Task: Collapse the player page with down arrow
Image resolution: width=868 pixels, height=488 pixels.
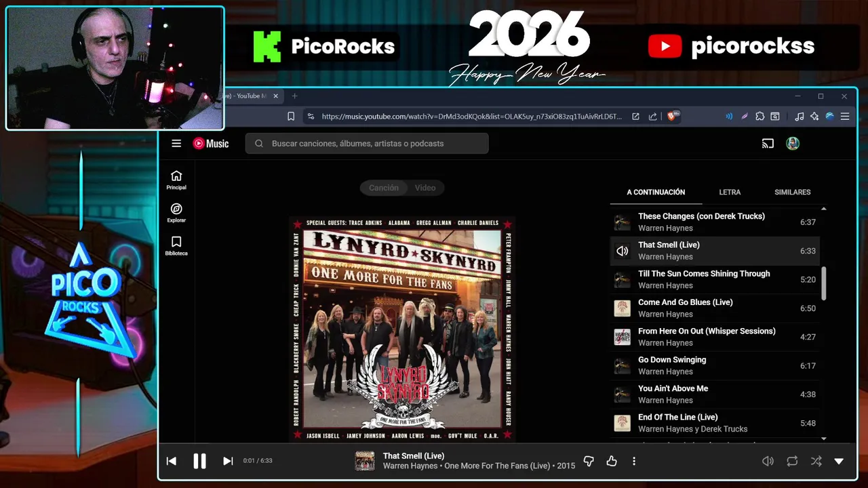Action: 839,461
